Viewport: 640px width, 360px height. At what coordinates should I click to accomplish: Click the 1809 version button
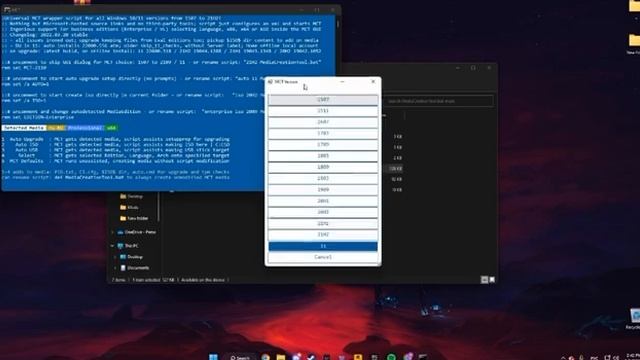(323, 167)
